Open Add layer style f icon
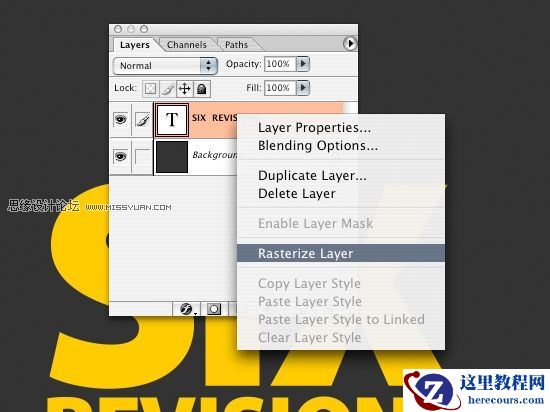Screen dimensions: 550x412 (187, 309)
